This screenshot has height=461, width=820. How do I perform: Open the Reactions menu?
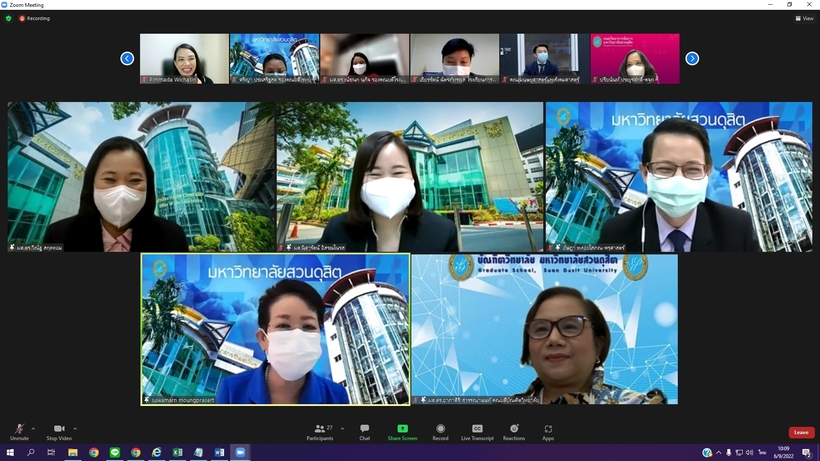[x=514, y=432]
